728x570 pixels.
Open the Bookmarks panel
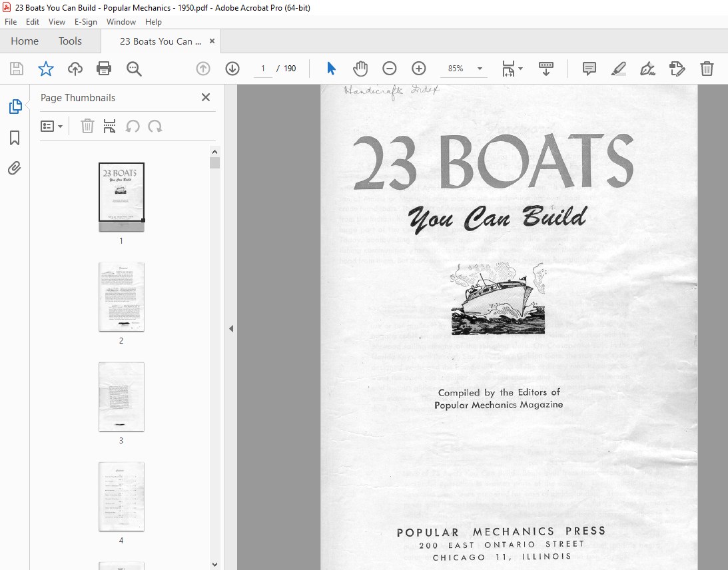[x=15, y=137]
